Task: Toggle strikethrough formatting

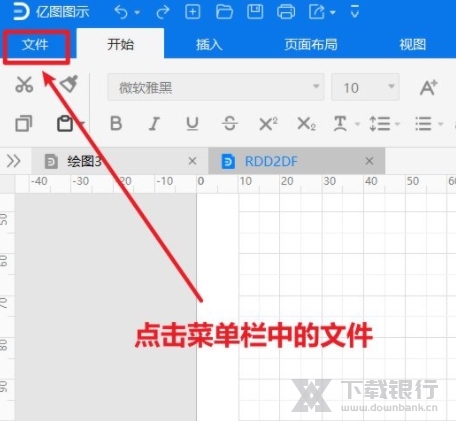Action: pos(230,124)
